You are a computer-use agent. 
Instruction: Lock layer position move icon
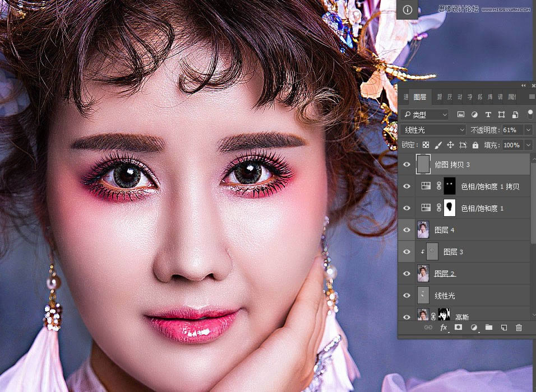(x=451, y=145)
